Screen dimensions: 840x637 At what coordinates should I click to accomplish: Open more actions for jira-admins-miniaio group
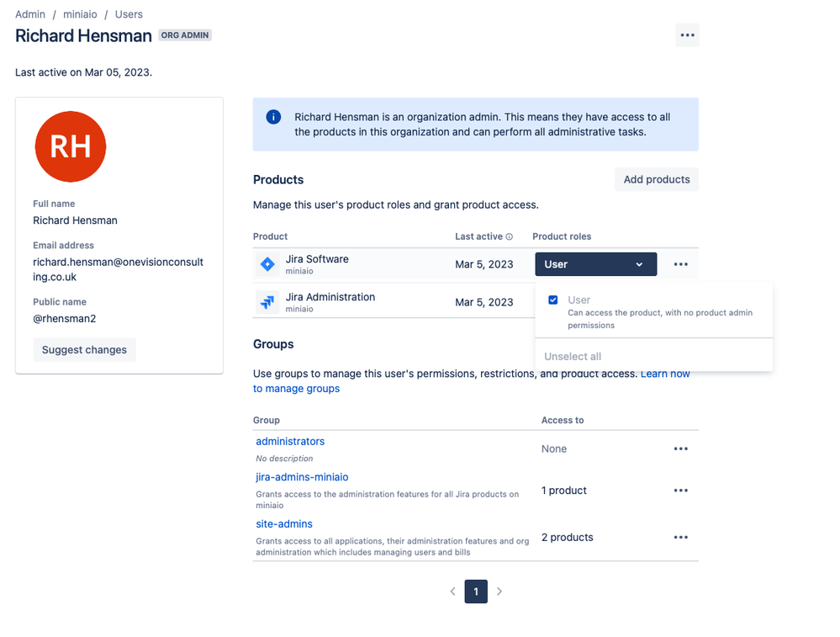(681, 491)
